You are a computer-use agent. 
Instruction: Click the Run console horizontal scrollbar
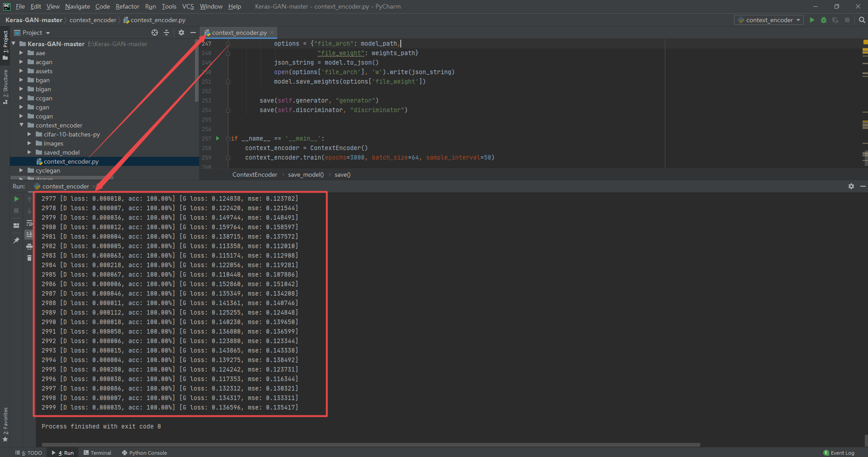click(x=371, y=445)
